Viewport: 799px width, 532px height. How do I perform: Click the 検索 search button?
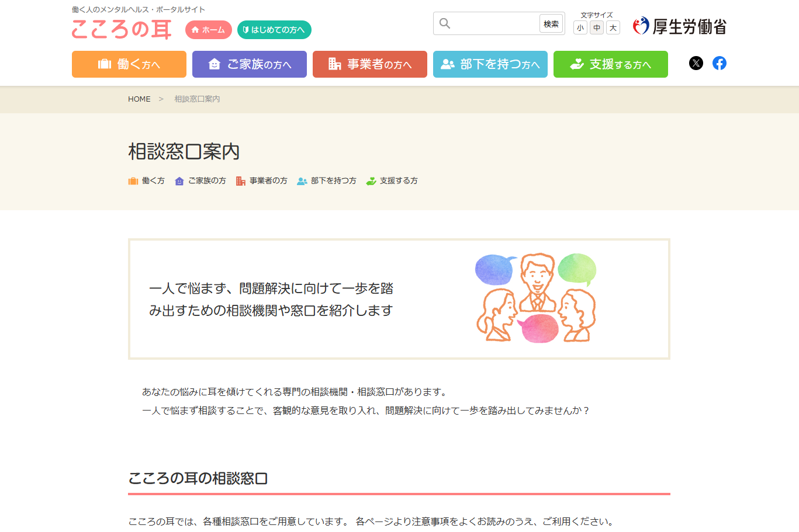(x=551, y=23)
